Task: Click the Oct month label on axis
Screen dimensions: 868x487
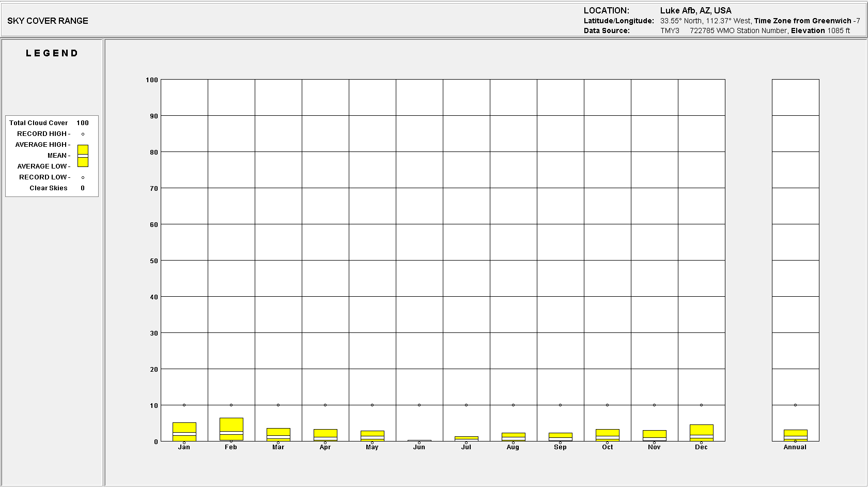Action: pyautogui.click(x=607, y=447)
